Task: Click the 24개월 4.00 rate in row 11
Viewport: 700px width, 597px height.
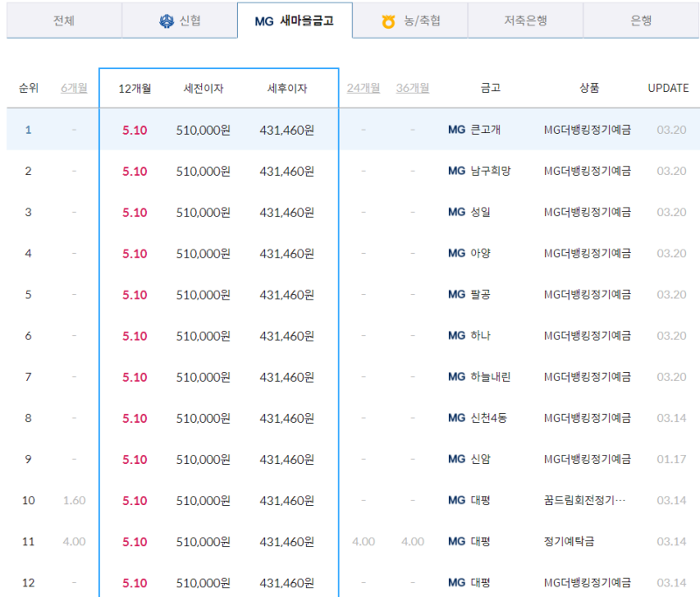Action: [x=363, y=542]
